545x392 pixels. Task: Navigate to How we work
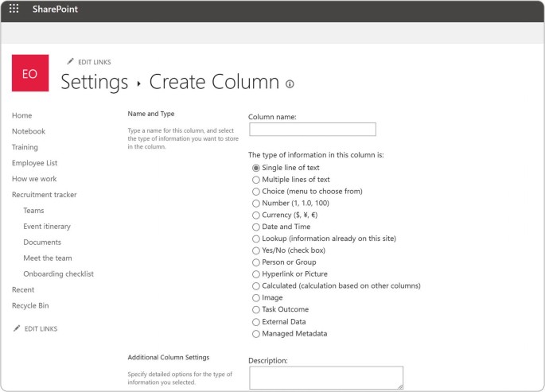click(34, 179)
